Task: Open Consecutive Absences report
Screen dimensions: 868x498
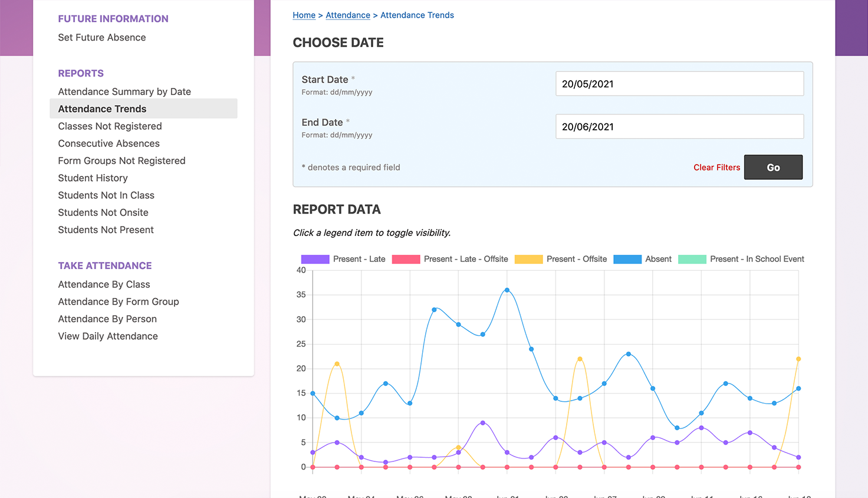Action: 108,143
